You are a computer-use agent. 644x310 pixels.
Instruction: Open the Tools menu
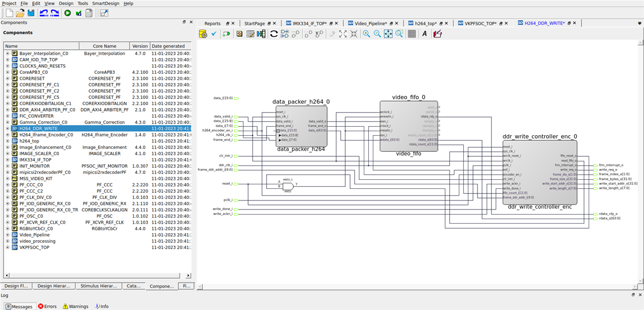pos(83,3)
